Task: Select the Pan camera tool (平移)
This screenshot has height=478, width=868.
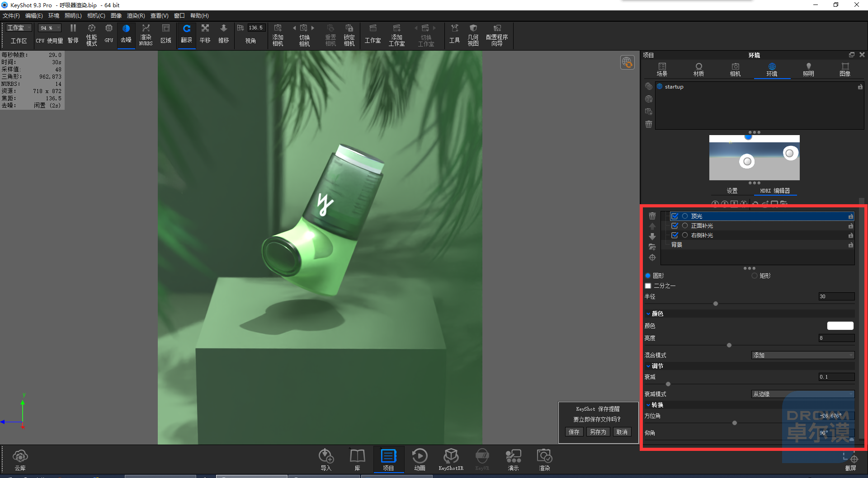Action: [x=205, y=34]
